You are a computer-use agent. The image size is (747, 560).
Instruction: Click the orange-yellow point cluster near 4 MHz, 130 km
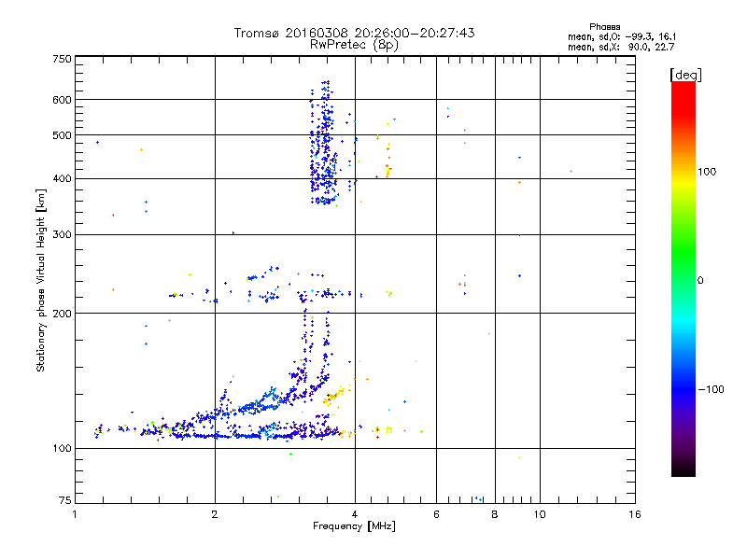(x=333, y=396)
